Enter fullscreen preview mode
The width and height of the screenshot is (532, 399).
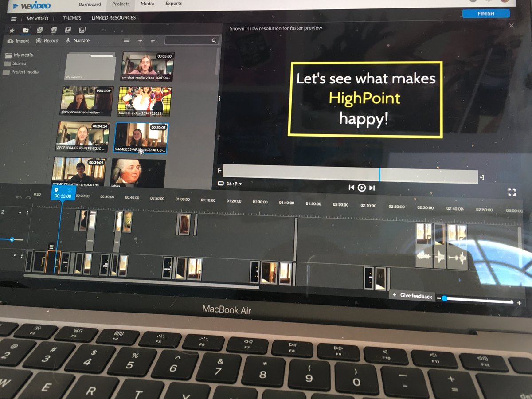click(512, 192)
